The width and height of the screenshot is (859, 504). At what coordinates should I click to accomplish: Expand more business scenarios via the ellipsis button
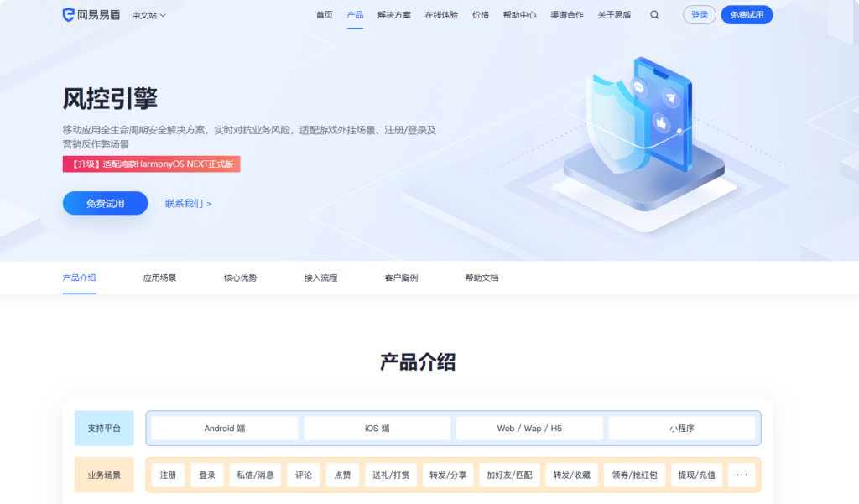click(741, 474)
